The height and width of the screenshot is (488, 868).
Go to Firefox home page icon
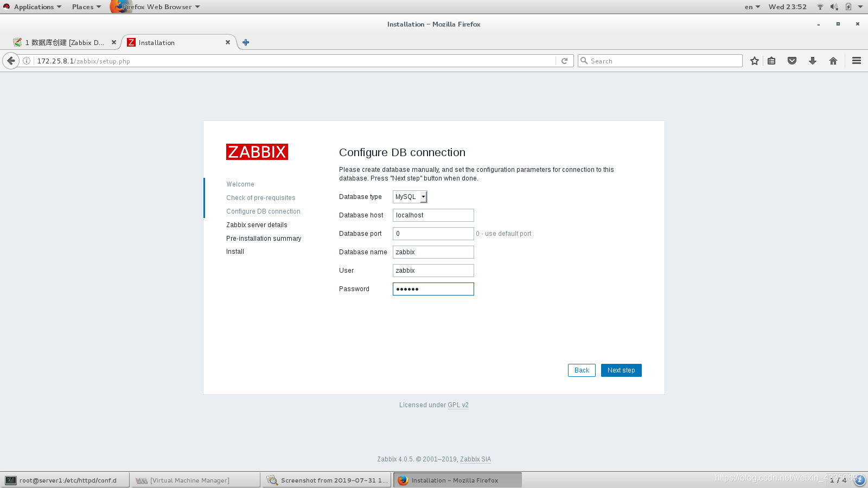click(x=833, y=61)
